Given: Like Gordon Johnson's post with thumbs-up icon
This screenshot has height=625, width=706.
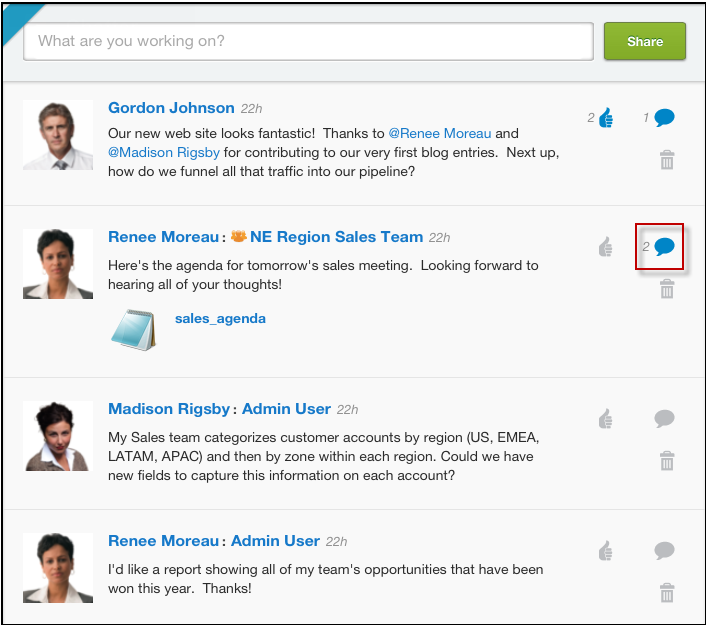Looking at the screenshot, I should [x=606, y=118].
